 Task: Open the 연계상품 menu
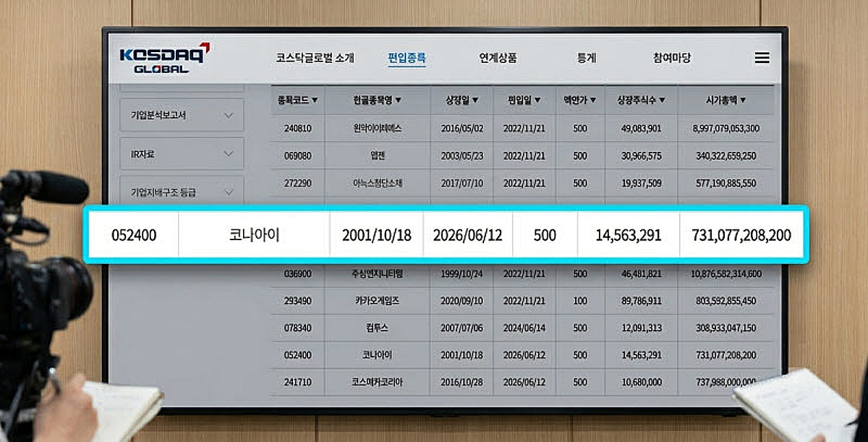pyautogui.click(x=498, y=59)
